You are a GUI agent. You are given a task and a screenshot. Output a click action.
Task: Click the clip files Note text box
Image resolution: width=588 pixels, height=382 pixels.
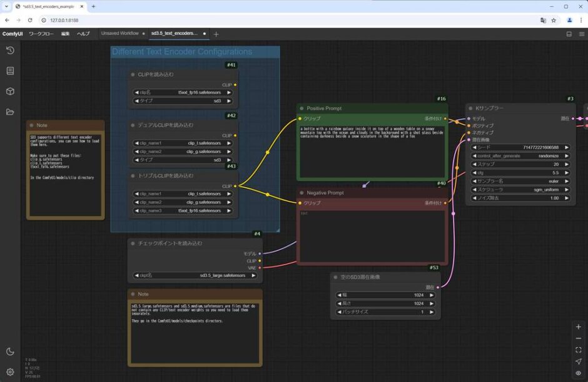point(65,175)
